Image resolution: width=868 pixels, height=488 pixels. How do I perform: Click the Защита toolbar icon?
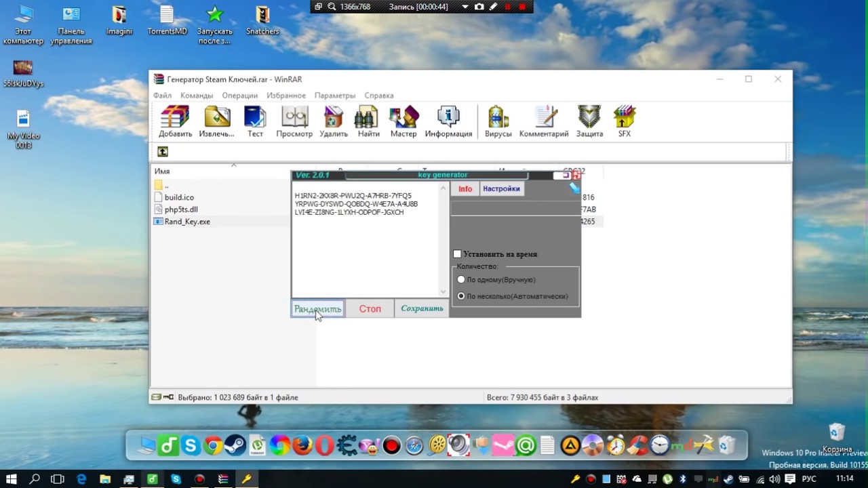point(589,122)
